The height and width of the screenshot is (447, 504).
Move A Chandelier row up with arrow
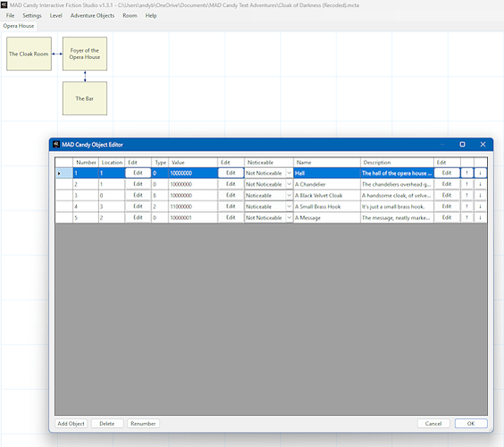(x=466, y=184)
